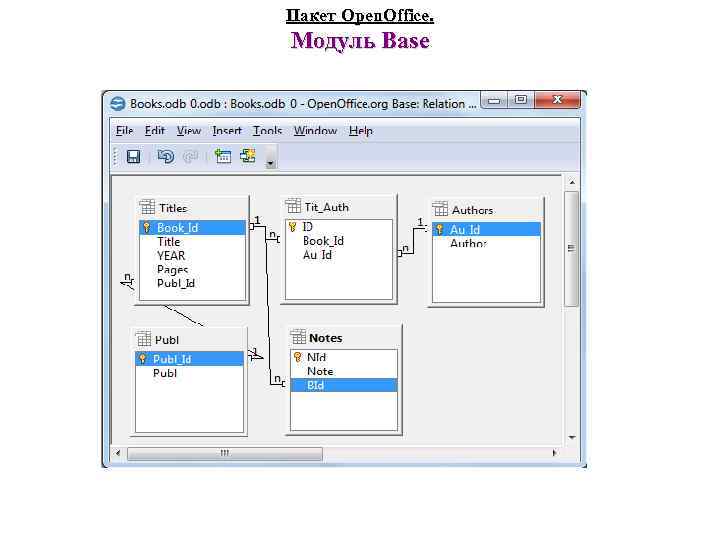Viewport: 720px width, 540px height.
Task: Select Publ field in Publ table
Action: point(189,373)
